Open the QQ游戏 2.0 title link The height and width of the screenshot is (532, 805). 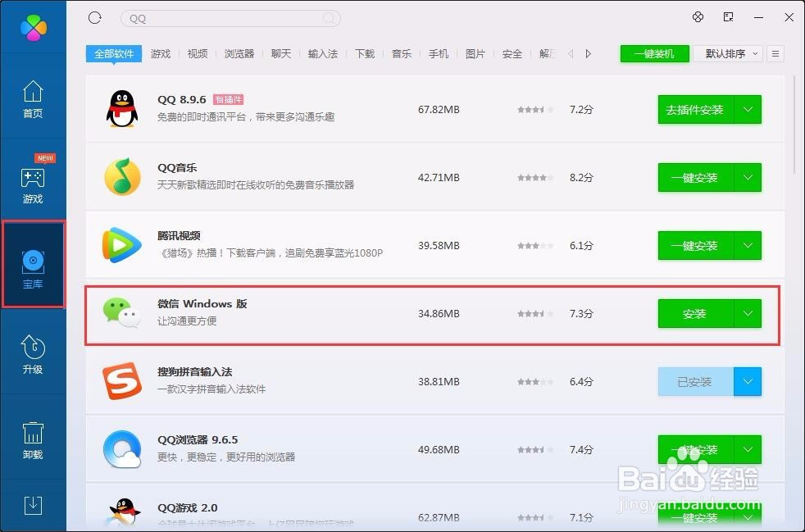(188, 507)
